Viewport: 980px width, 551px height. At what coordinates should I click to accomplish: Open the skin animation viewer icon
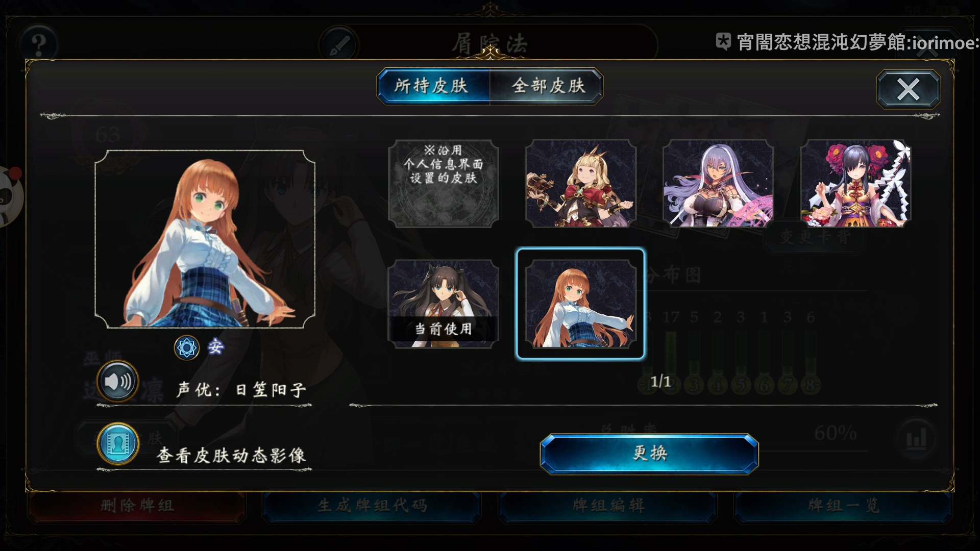[x=118, y=443]
